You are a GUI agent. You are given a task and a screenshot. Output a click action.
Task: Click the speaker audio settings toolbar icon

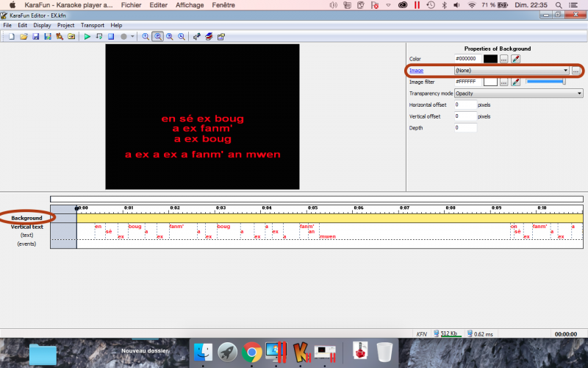click(196, 36)
